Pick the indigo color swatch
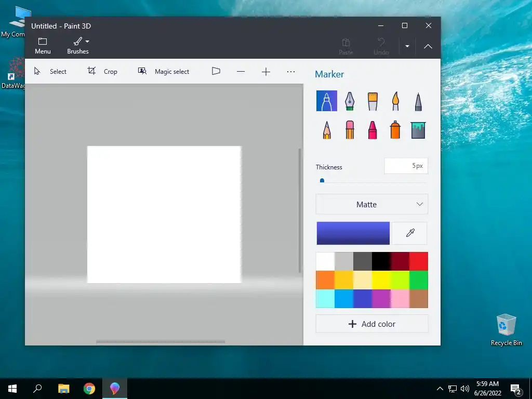 [x=362, y=299]
